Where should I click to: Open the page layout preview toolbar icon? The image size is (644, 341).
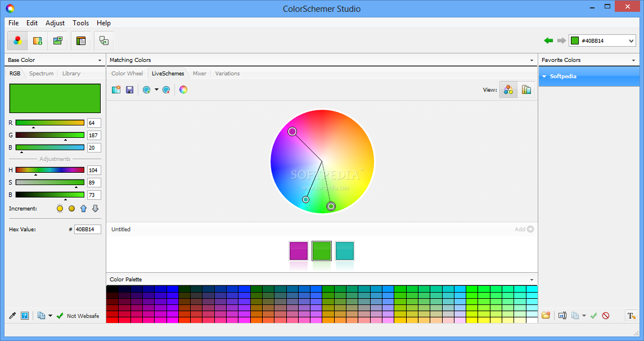point(81,41)
